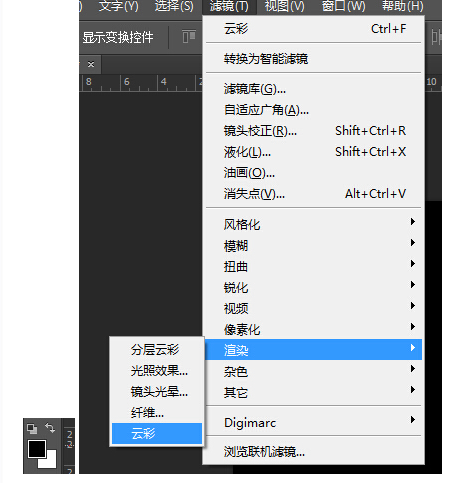The height and width of the screenshot is (483, 468).
Task: Toggle 显示变换控件 option
Action: (118, 37)
